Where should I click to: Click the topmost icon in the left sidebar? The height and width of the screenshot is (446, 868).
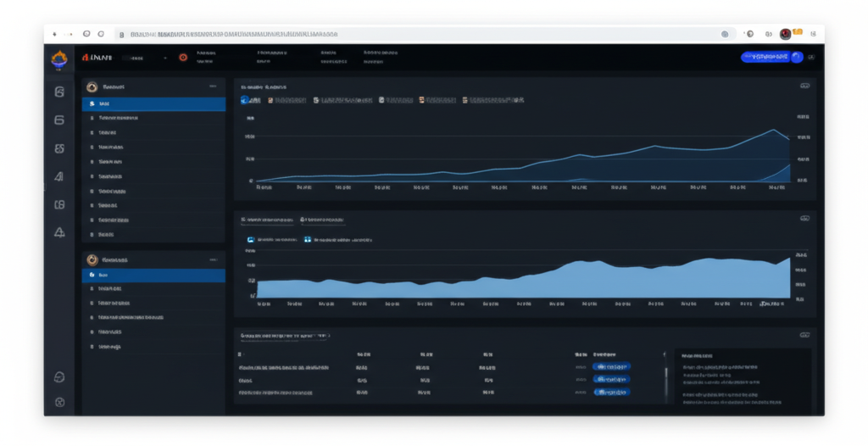tap(59, 92)
